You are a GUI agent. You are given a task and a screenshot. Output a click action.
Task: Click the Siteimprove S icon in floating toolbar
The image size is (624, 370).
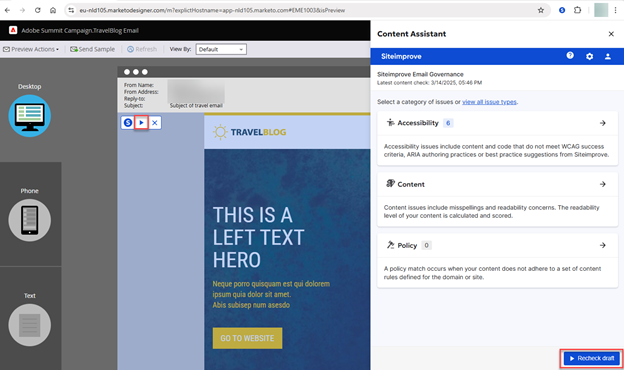coord(128,123)
